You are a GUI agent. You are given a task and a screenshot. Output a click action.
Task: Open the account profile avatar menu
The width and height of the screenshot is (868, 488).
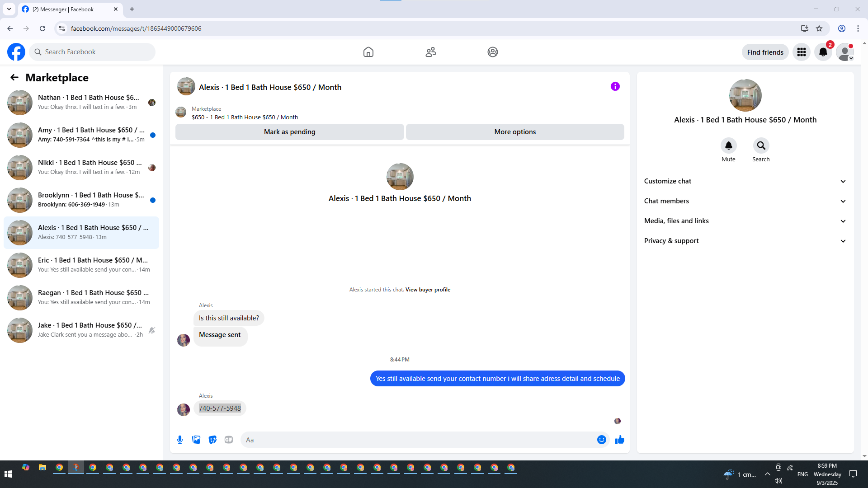pos(844,52)
